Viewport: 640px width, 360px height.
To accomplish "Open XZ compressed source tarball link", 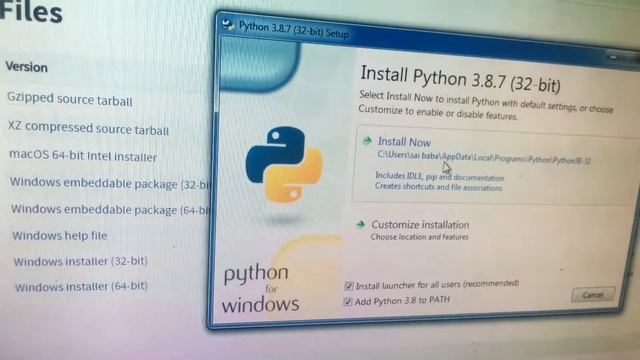I will pos(88,129).
